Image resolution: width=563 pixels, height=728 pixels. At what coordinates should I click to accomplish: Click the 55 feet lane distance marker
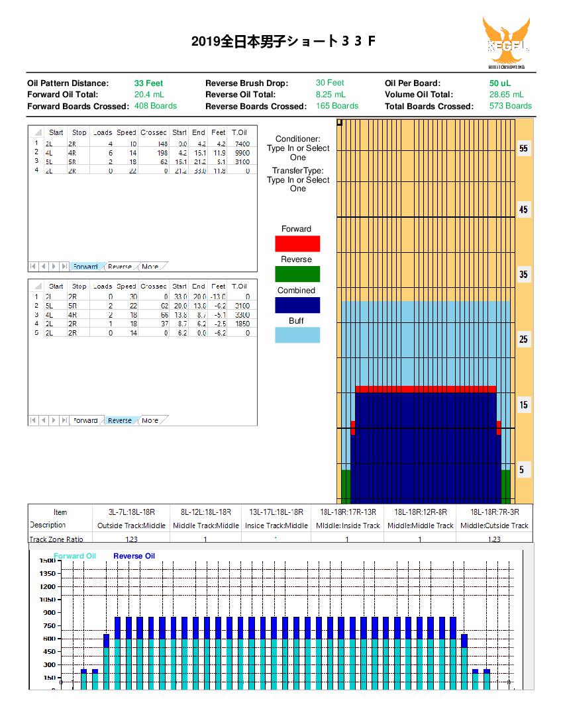point(523,148)
